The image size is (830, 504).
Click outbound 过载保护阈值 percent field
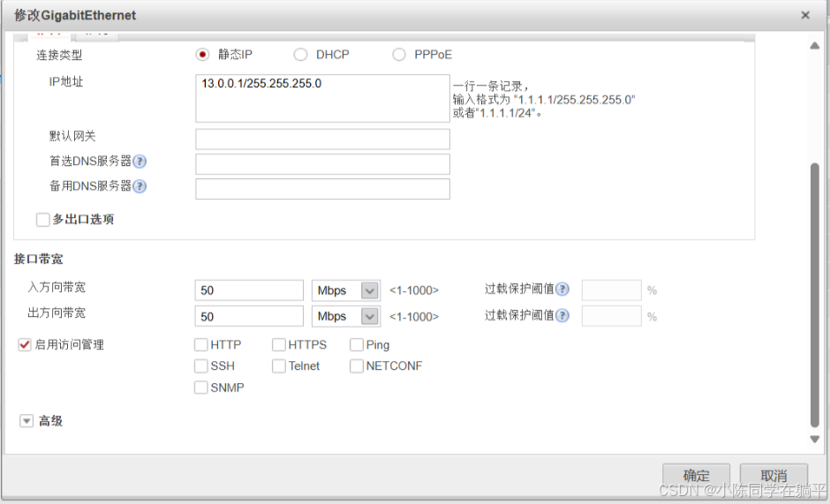[x=612, y=316]
